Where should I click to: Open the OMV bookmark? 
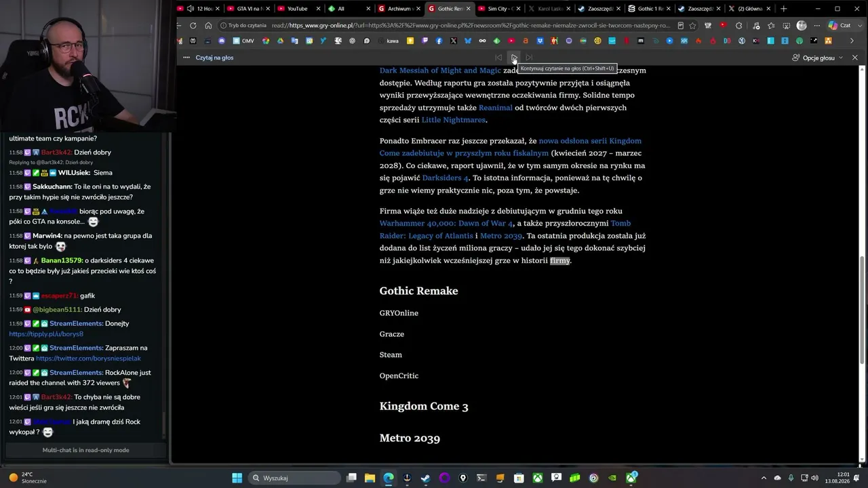(243, 41)
